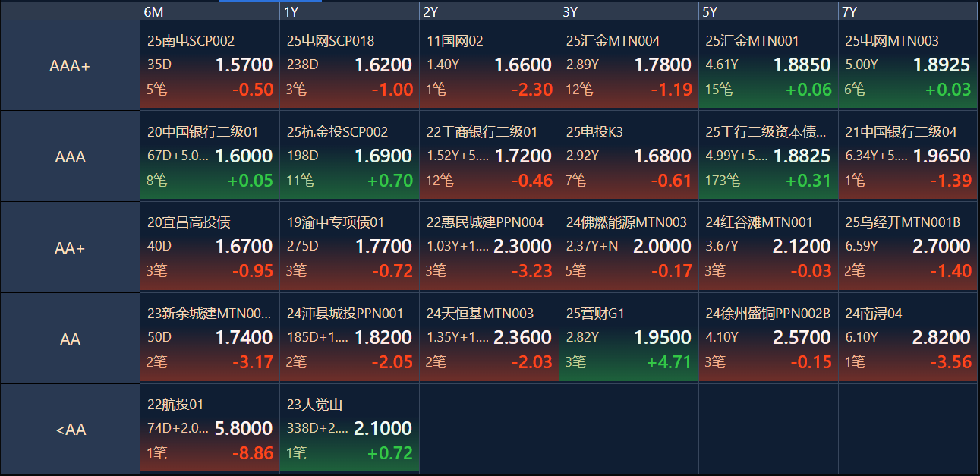Open the 25电网SCP018 bond card
Viewport: 980px width, 476px height.
pyautogui.click(x=350, y=65)
